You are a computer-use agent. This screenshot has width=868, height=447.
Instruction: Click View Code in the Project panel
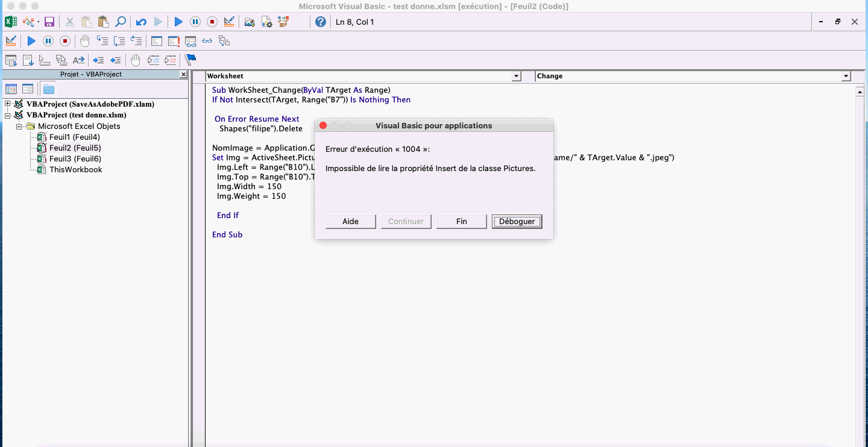[x=11, y=89]
